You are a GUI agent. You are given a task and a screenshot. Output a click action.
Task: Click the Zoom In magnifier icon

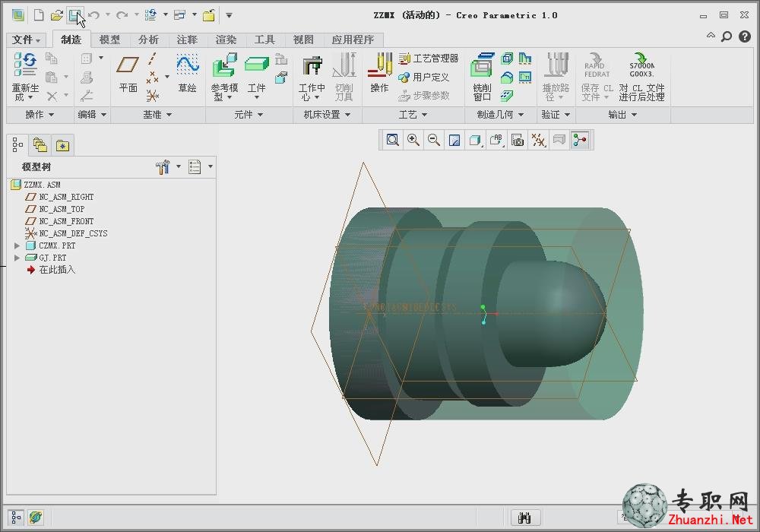413,141
